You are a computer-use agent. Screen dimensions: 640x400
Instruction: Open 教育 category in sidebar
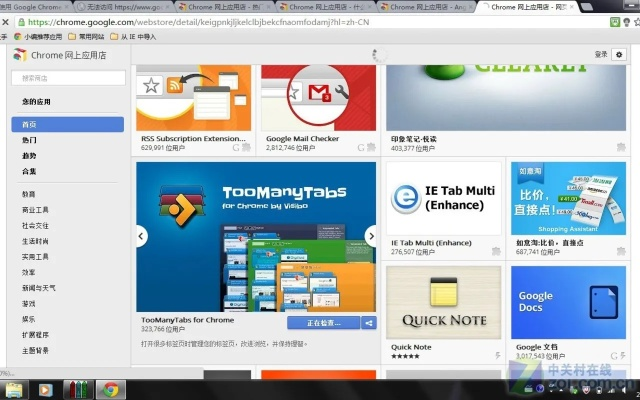(x=29, y=194)
